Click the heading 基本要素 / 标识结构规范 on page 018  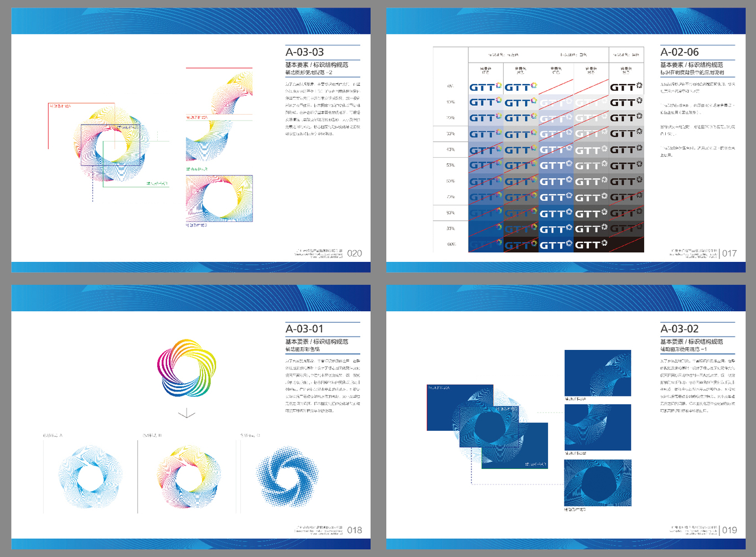pos(317,342)
